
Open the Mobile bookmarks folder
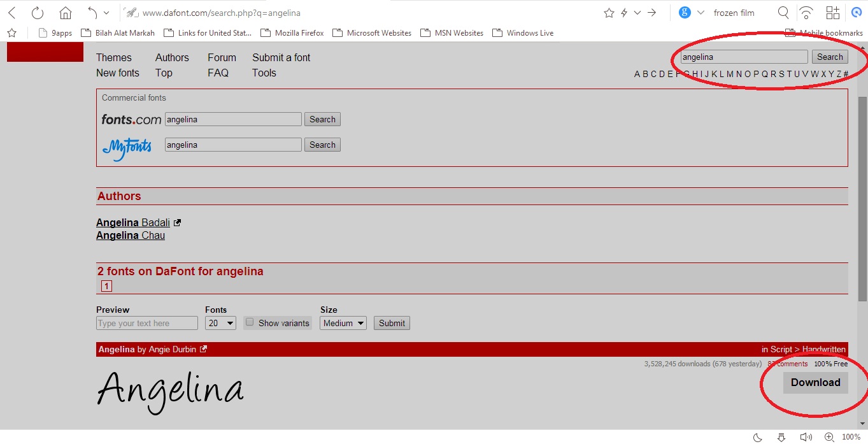pos(824,32)
